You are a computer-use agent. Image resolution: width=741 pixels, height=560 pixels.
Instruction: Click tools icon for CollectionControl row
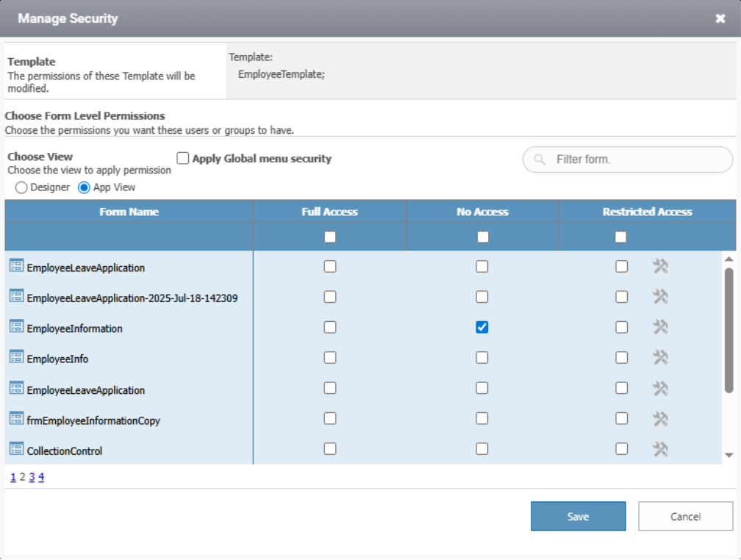[660, 449]
